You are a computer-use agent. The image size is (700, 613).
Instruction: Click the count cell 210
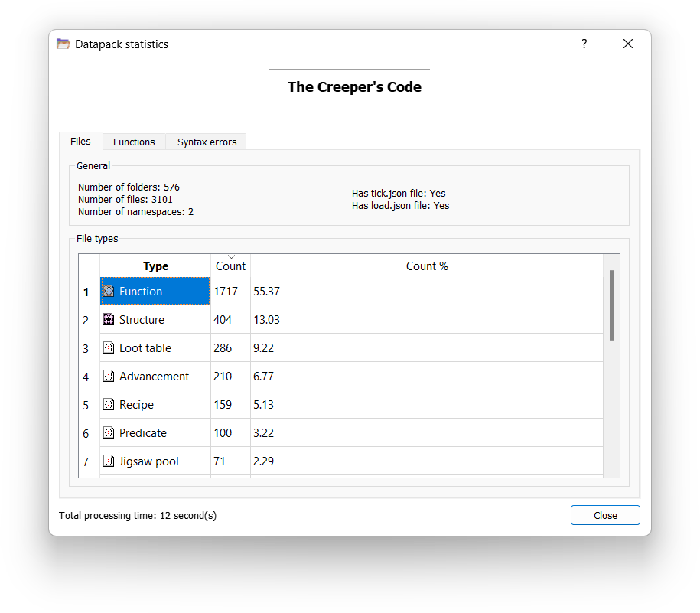[230, 376]
